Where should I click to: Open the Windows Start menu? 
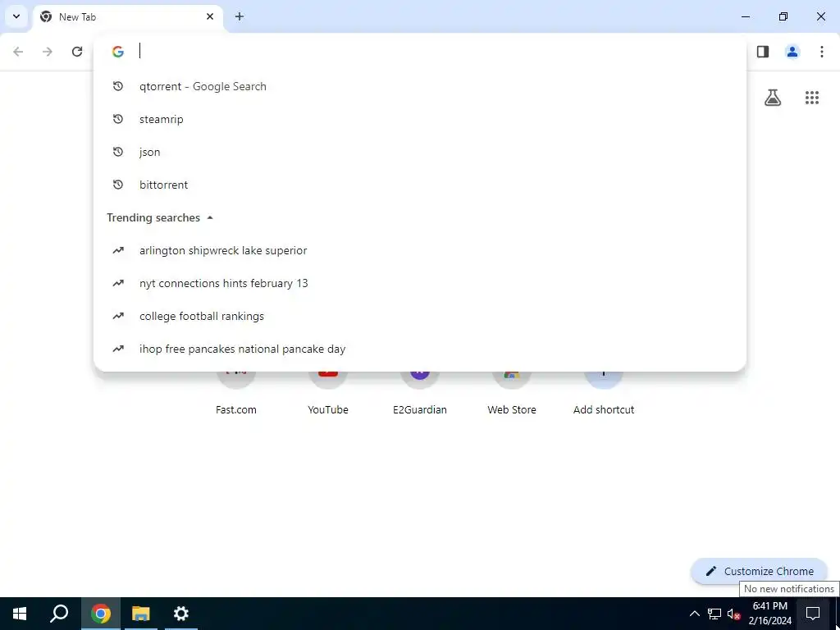(20, 614)
